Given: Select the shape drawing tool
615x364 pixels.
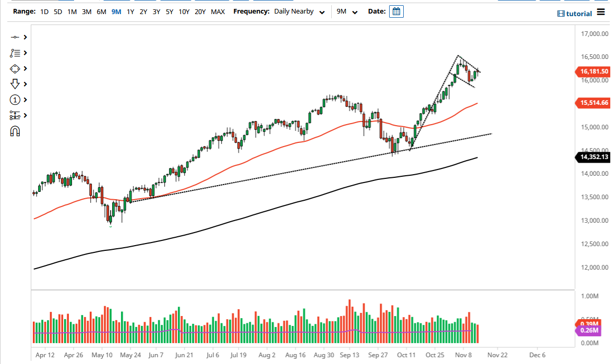Looking at the screenshot, I should point(14,68).
